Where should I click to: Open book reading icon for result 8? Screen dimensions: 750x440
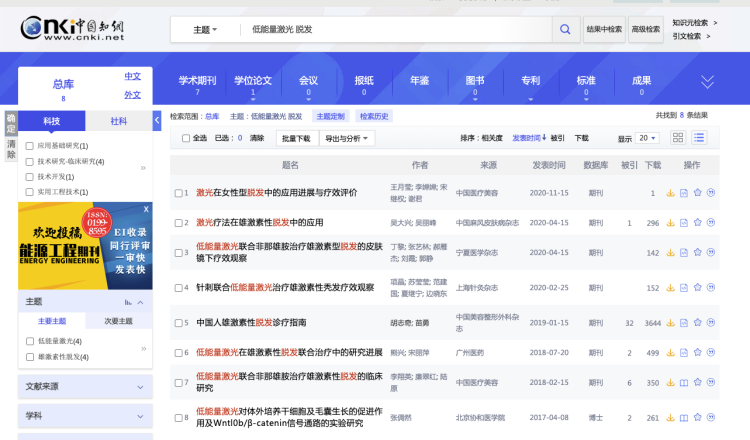click(684, 418)
